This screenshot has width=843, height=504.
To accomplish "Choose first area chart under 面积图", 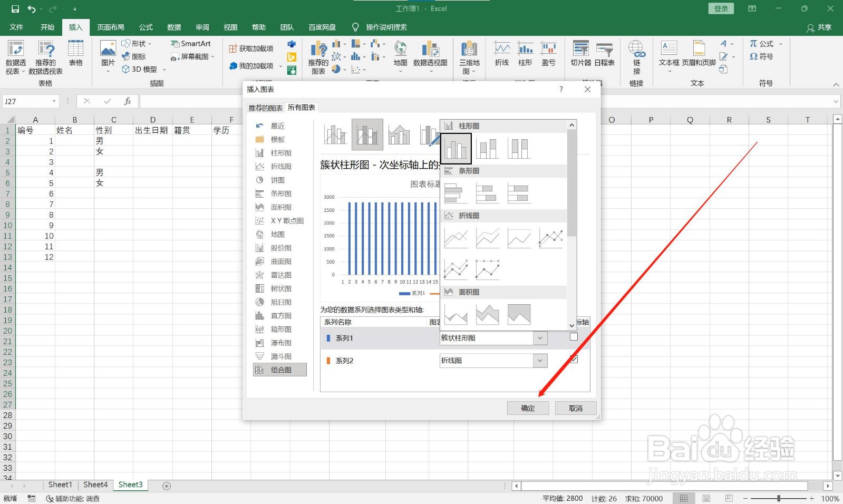I will tap(456, 315).
